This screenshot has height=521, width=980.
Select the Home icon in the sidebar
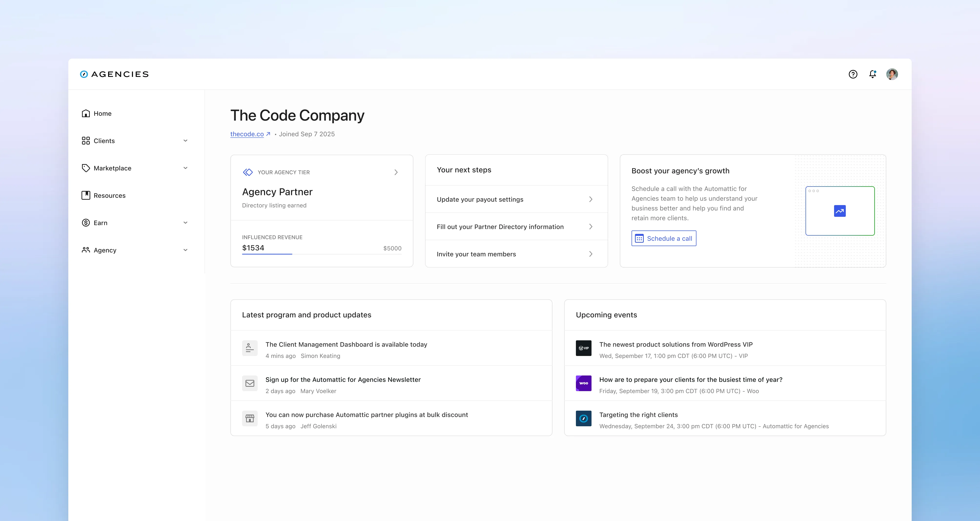pos(86,113)
